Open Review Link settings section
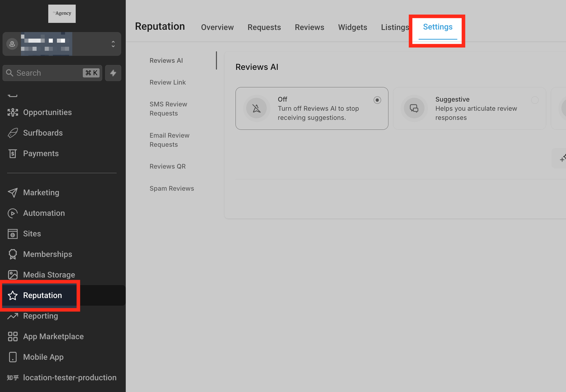 [x=167, y=82]
